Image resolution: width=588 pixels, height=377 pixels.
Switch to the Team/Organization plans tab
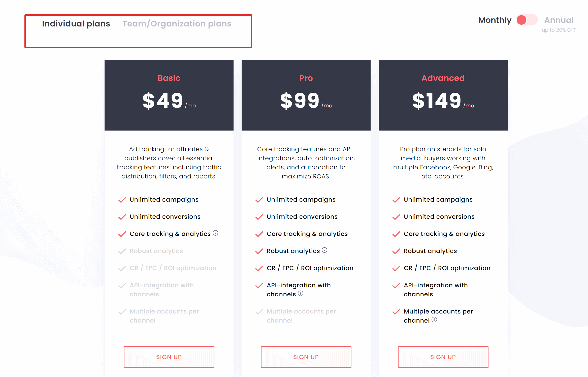(177, 23)
